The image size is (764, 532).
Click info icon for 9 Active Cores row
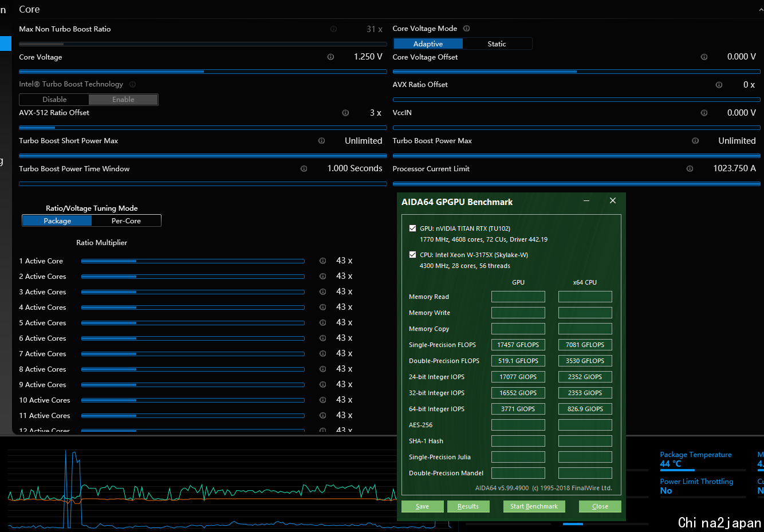pos(322,384)
